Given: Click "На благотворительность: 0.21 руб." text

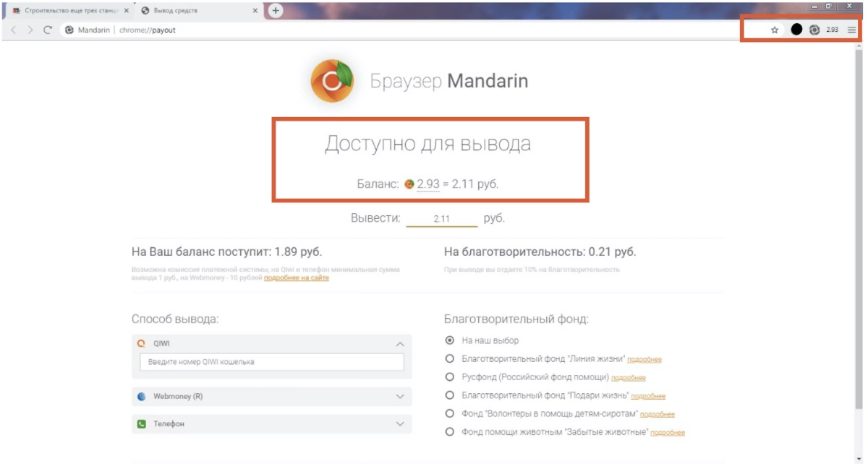Looking at the screenshot, I should (x=540, y=252).
